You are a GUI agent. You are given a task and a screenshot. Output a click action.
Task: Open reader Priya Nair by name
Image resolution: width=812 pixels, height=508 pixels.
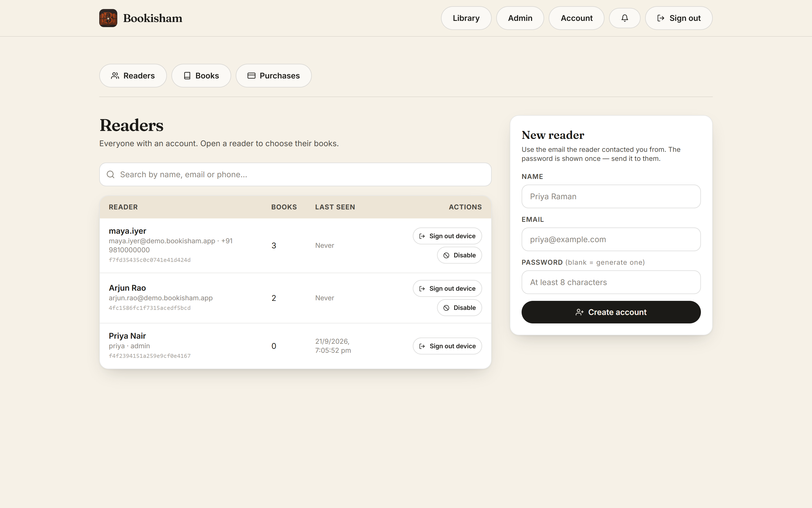tap(127, 336)
